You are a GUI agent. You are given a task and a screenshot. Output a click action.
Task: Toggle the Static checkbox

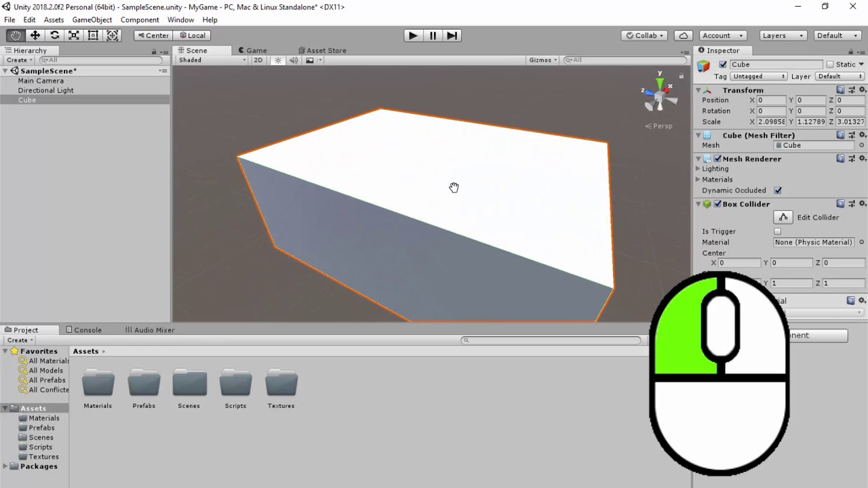[x=829, y=64]
